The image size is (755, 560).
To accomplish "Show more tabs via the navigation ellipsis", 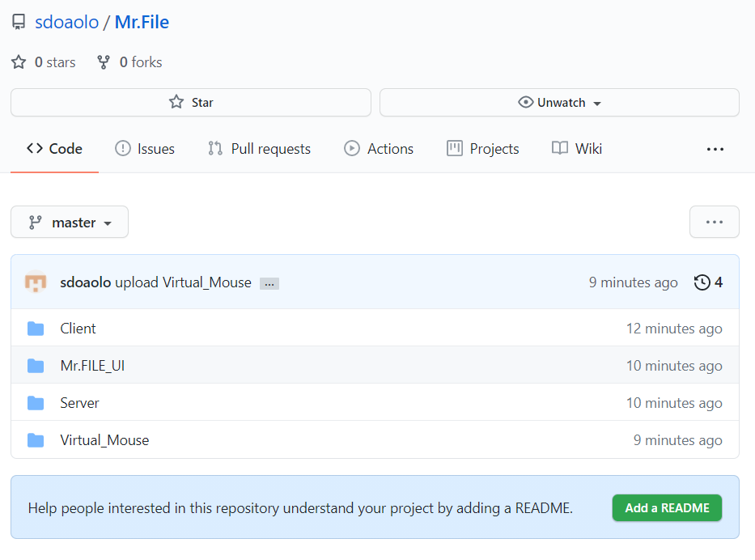I will coord(715,149).
